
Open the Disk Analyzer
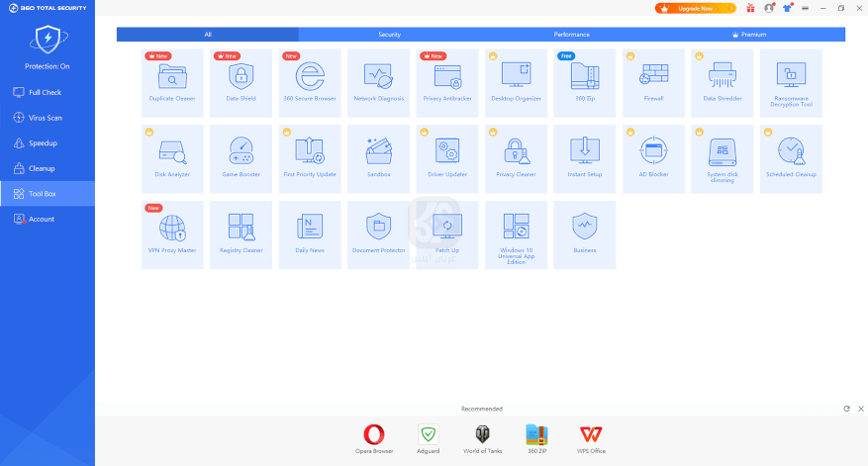172,159
